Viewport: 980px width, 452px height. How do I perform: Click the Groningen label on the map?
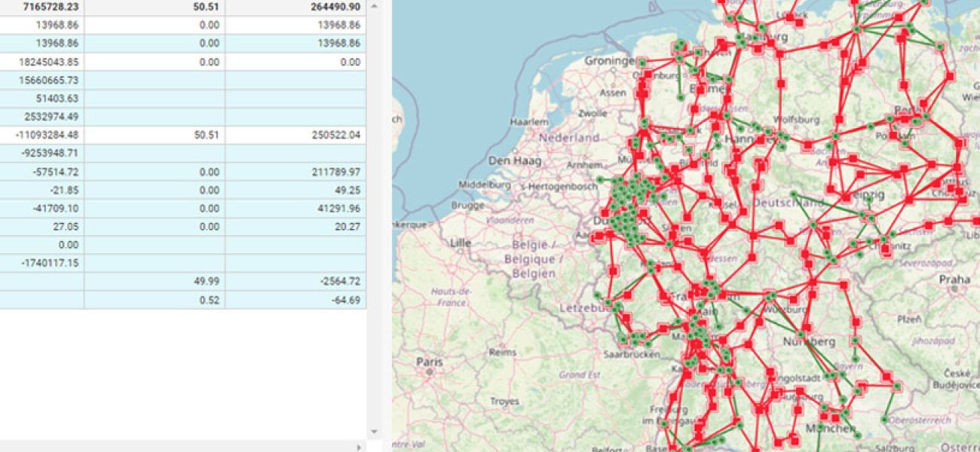coord(610,60)
